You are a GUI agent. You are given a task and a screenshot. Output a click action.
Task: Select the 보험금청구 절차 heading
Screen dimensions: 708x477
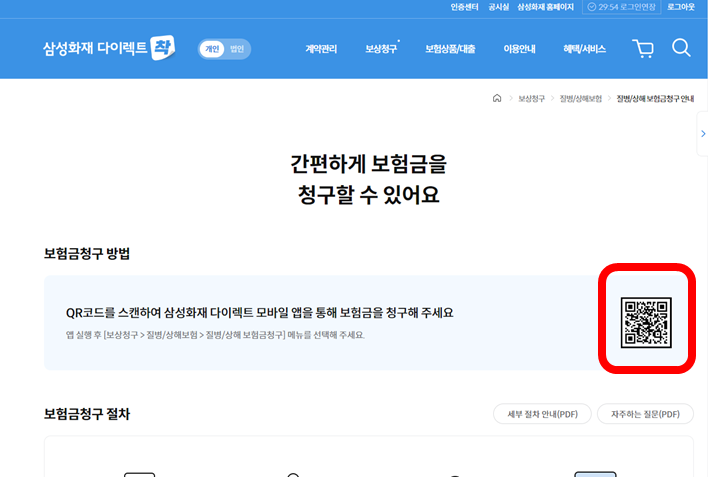87,414
